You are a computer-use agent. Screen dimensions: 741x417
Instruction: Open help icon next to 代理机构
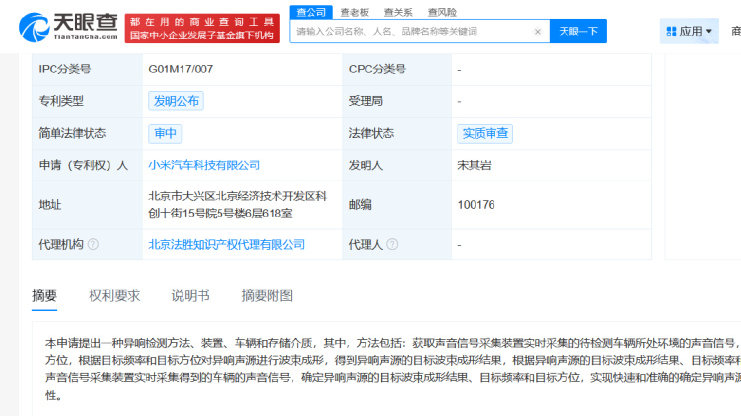pyautogui.click(x=93, y=244)
